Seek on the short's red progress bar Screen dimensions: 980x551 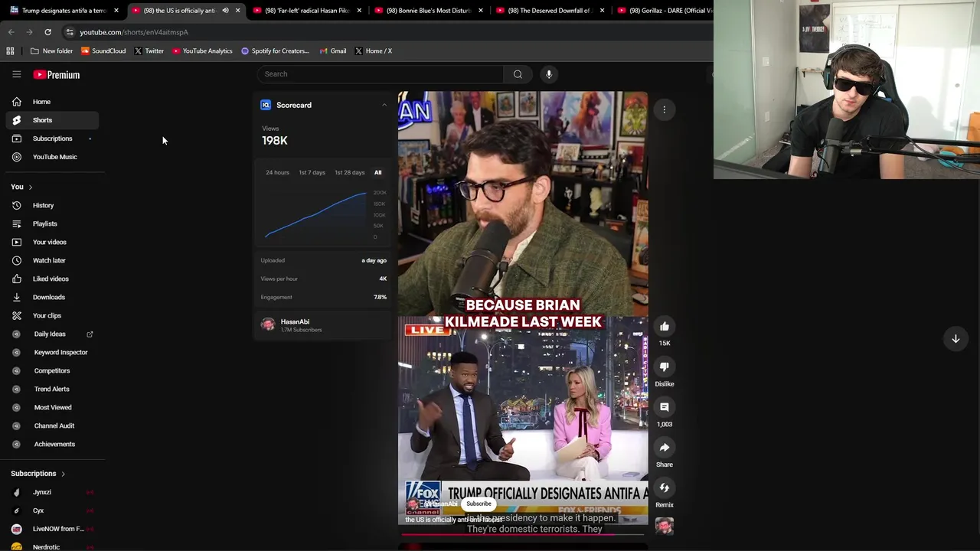[523, 534]
